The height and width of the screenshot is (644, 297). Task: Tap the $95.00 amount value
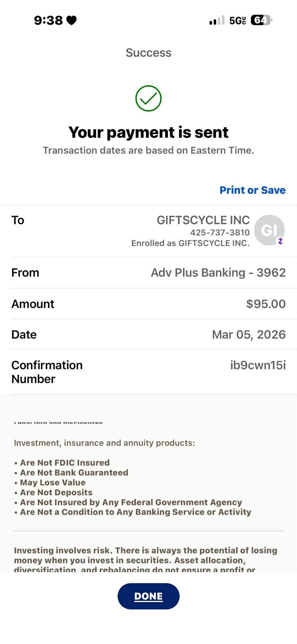coord(266,304)
